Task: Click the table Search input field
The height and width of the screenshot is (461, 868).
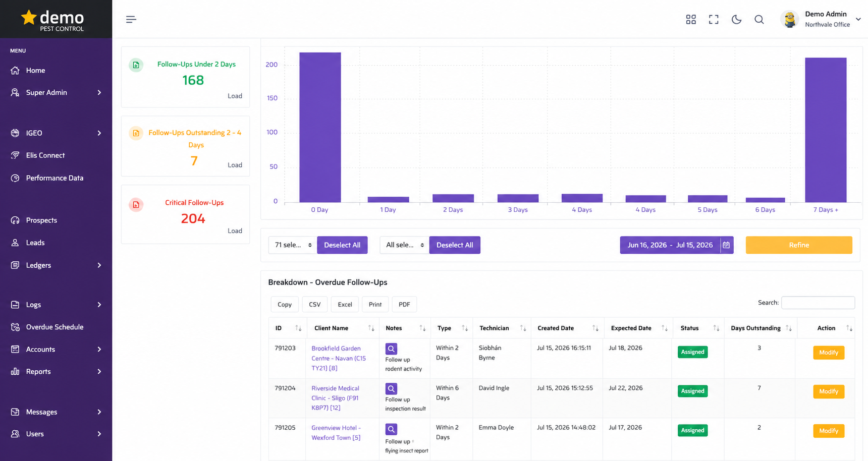Action: [818, 303]
